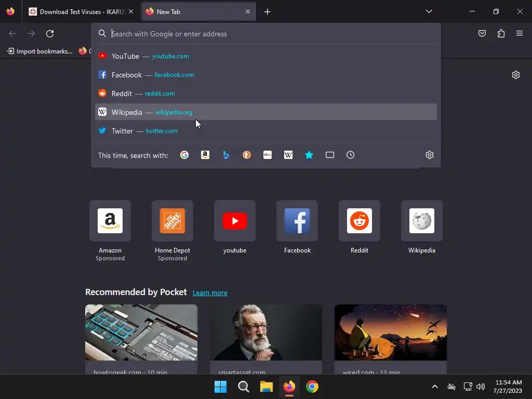
Task: Choose the Wikipedia suggestion row
Action: (x=266, y=112)
